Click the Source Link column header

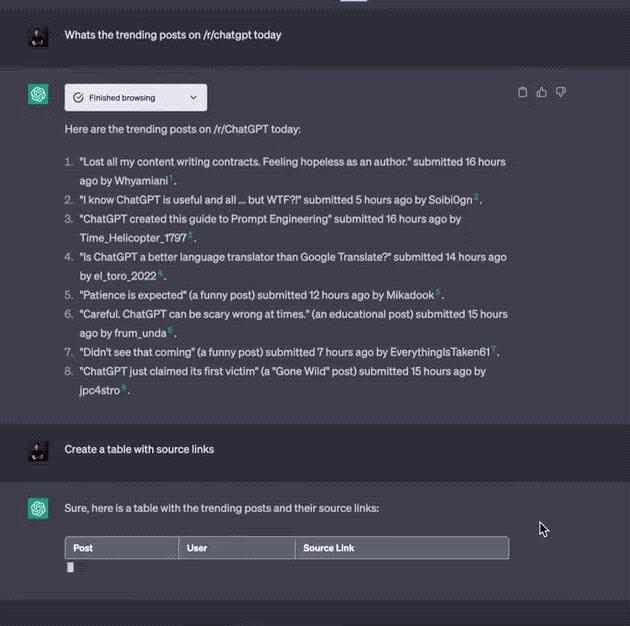[402, 548]
